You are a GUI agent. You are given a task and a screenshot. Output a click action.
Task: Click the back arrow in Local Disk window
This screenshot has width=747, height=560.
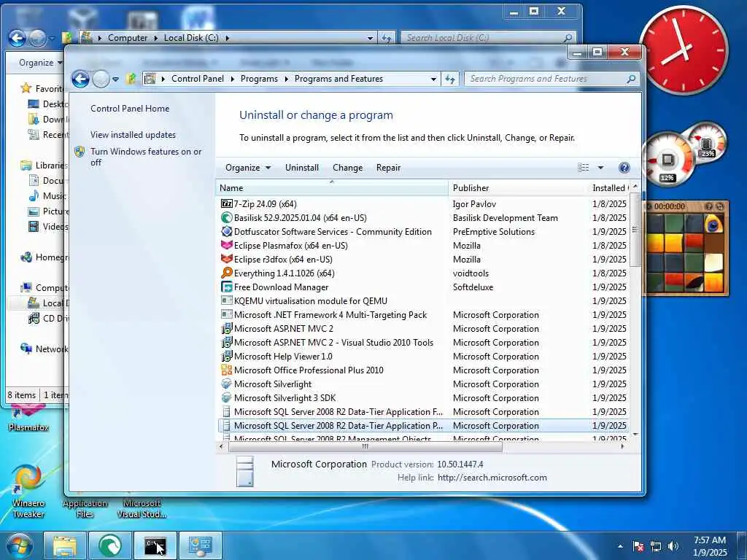18,38
